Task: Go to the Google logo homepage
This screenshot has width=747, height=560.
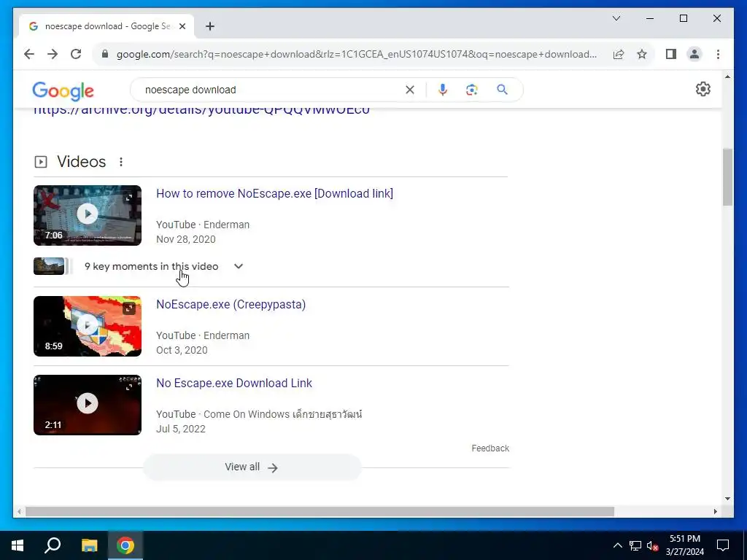Action: (x=63, y=90)
